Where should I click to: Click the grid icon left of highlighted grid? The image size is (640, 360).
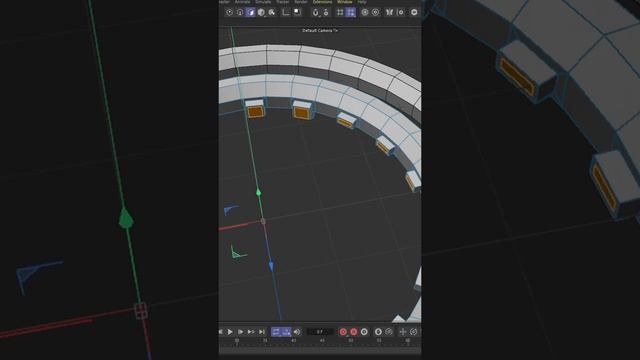(x=340, y=12)
